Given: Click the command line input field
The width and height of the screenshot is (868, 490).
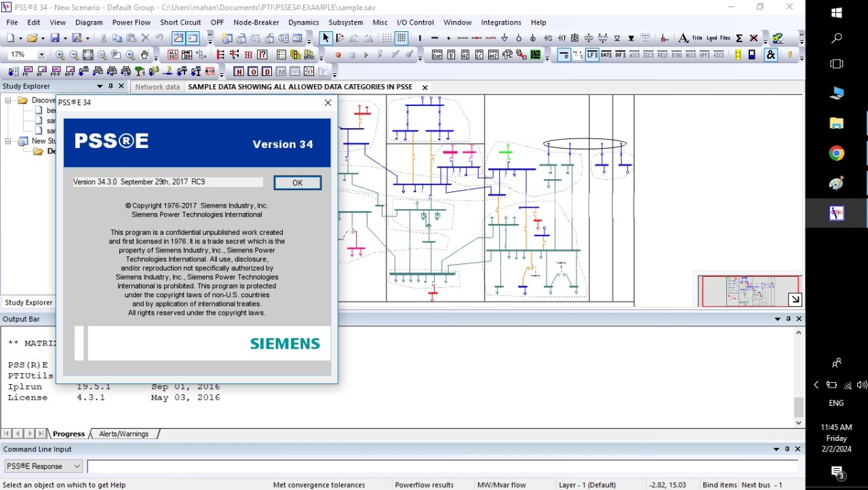Looking at the screenshot, I should pyautogui.click(x=441, y=466).
